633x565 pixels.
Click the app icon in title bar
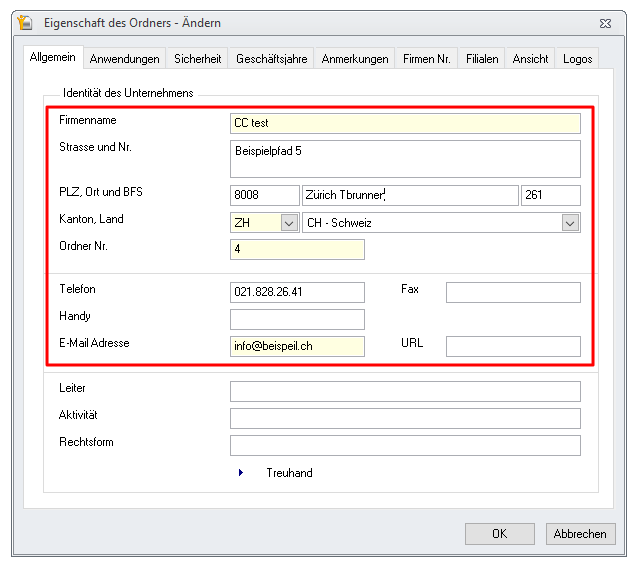[x=26, y=22]
